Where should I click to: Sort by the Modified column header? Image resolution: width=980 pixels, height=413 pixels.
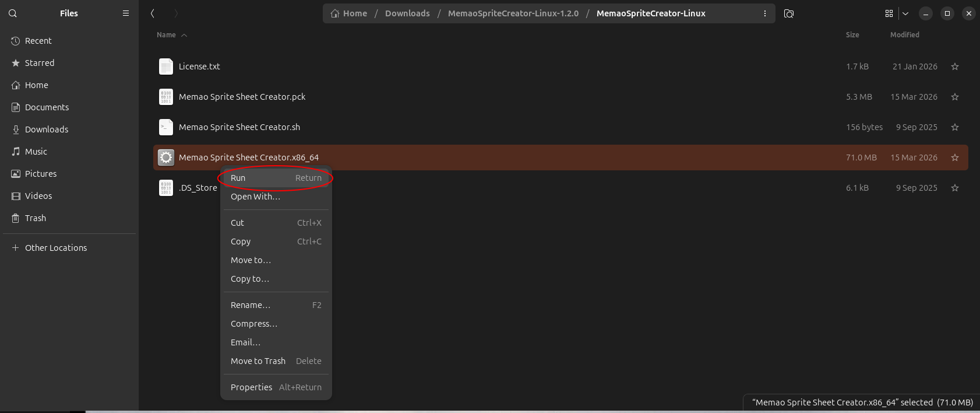[x=905, y=35]
